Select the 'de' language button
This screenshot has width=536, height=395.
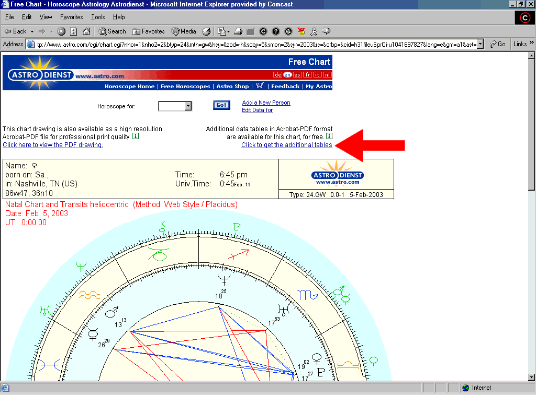(x=277, y=75)
